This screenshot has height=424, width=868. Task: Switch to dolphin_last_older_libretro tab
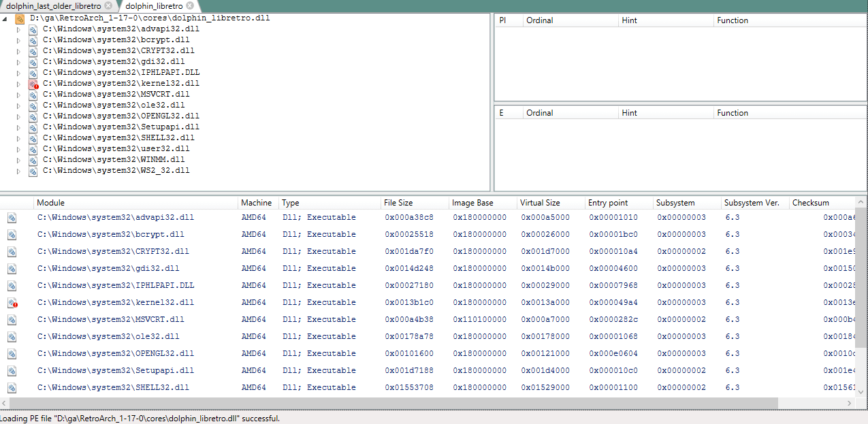53,5
